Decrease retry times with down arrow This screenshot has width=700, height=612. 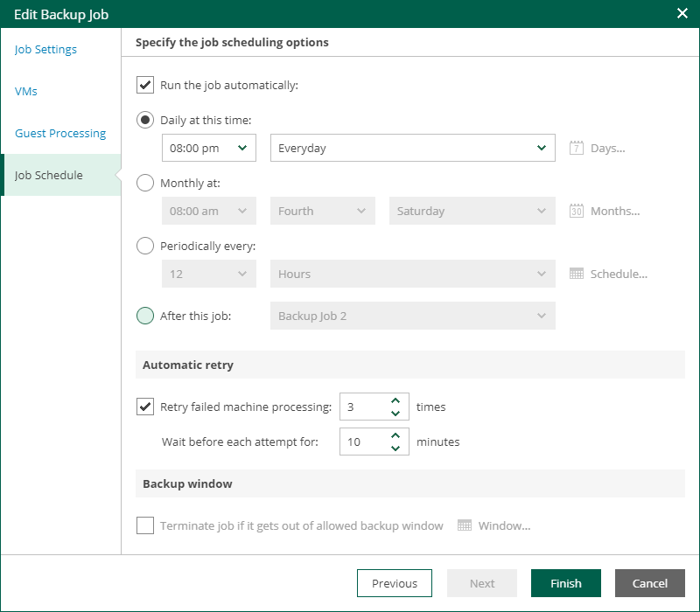(x=395, y=413)
